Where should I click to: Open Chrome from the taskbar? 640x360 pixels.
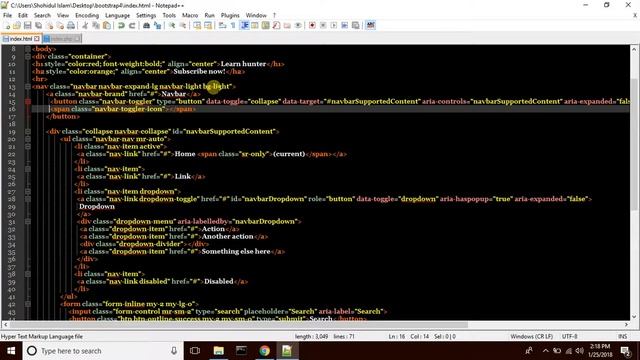coord(264,351)
